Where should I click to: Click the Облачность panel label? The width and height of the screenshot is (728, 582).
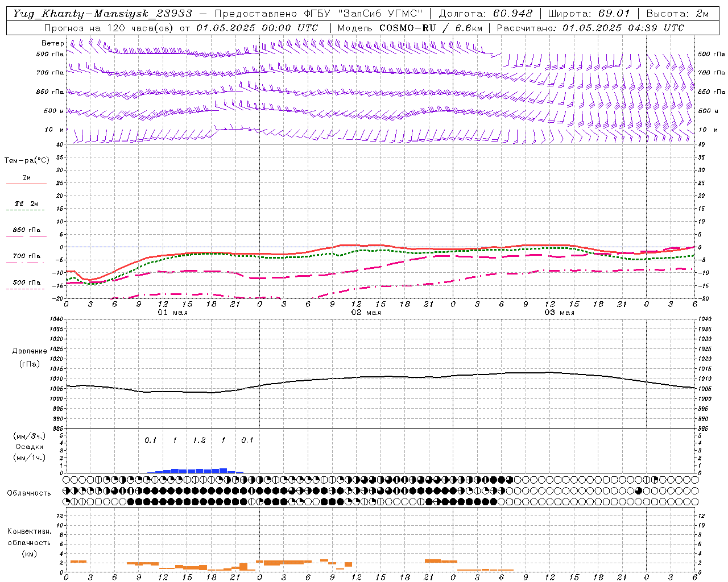click(x=29, y=493)
